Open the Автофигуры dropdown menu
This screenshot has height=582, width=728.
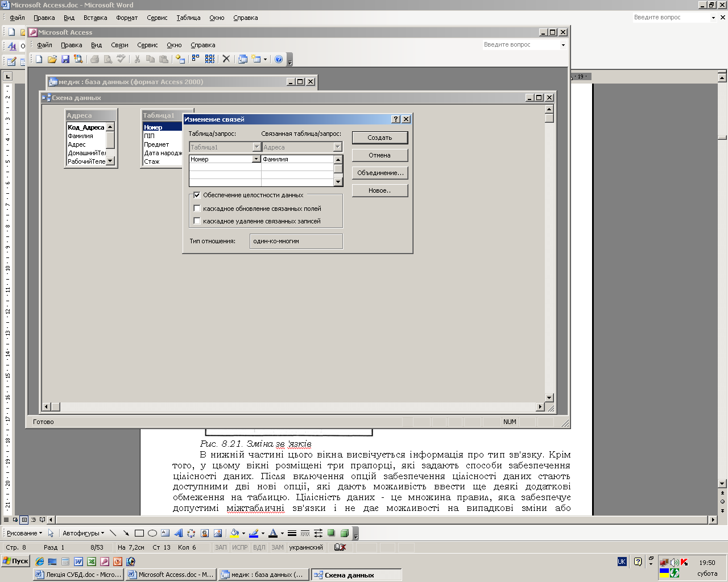pyautogui.click(x=83, y=533)
